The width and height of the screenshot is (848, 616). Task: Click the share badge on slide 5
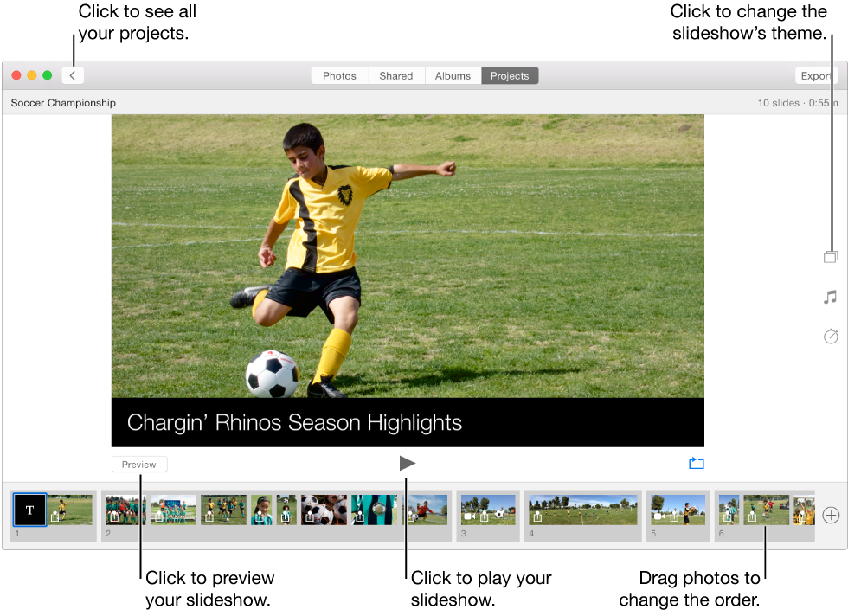pos(673,515)
